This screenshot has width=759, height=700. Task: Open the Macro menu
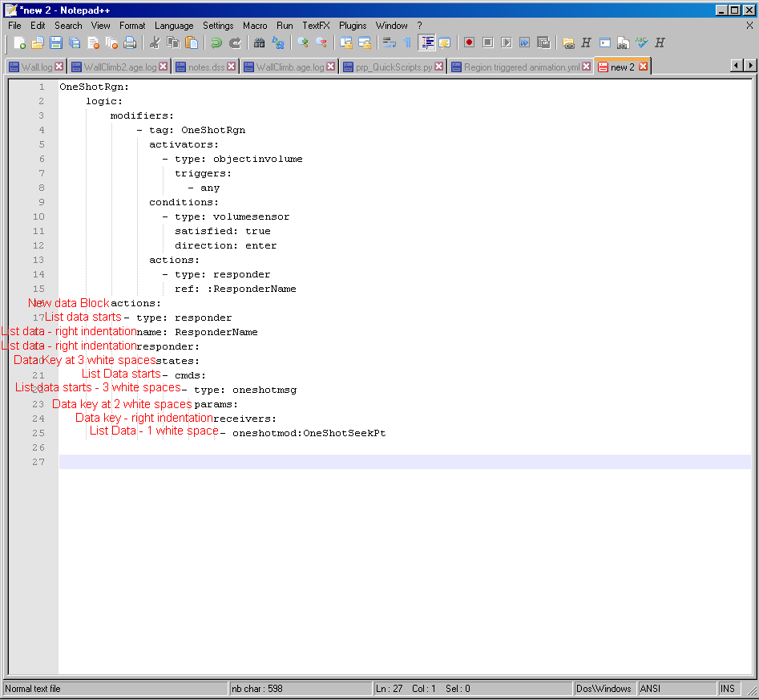click(x=255, y=25)
